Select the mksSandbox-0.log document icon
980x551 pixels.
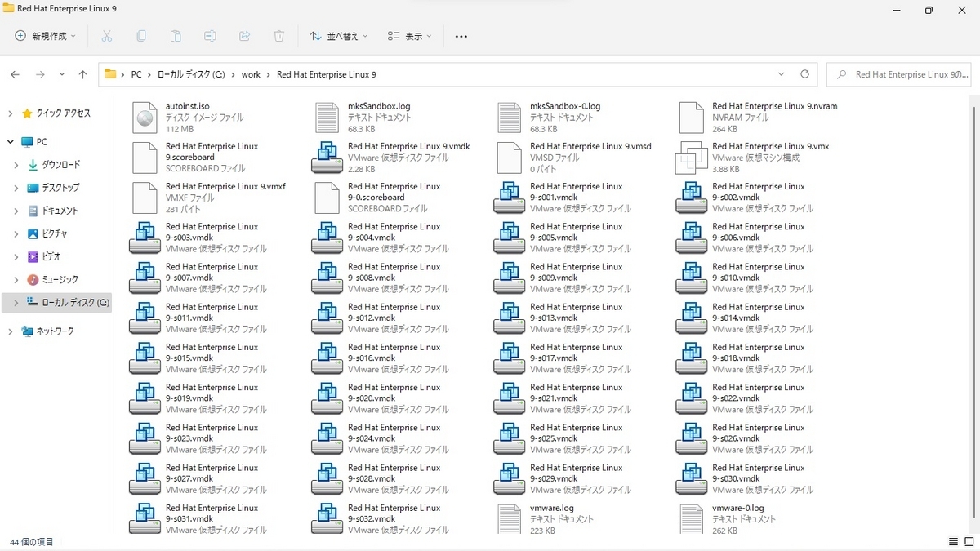click(509, 118)
